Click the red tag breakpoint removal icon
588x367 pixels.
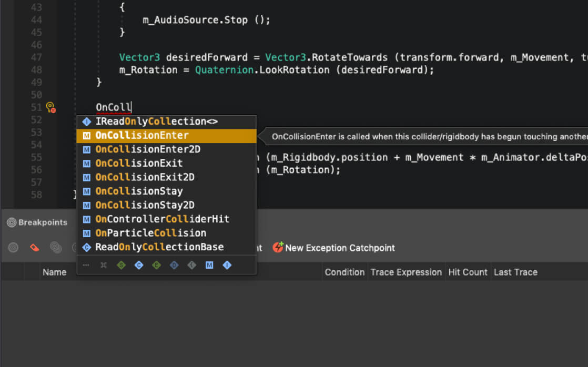click(x=35, y=248)
